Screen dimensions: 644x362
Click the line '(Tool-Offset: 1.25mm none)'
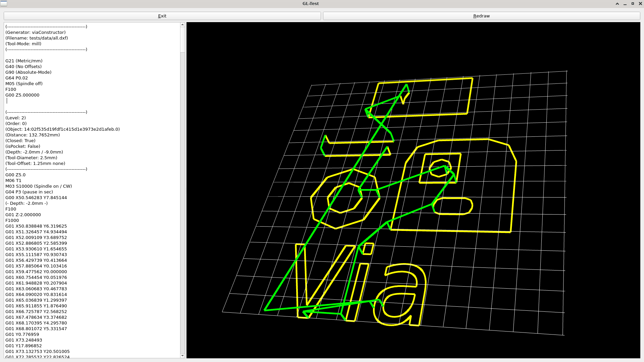[35, 164]
